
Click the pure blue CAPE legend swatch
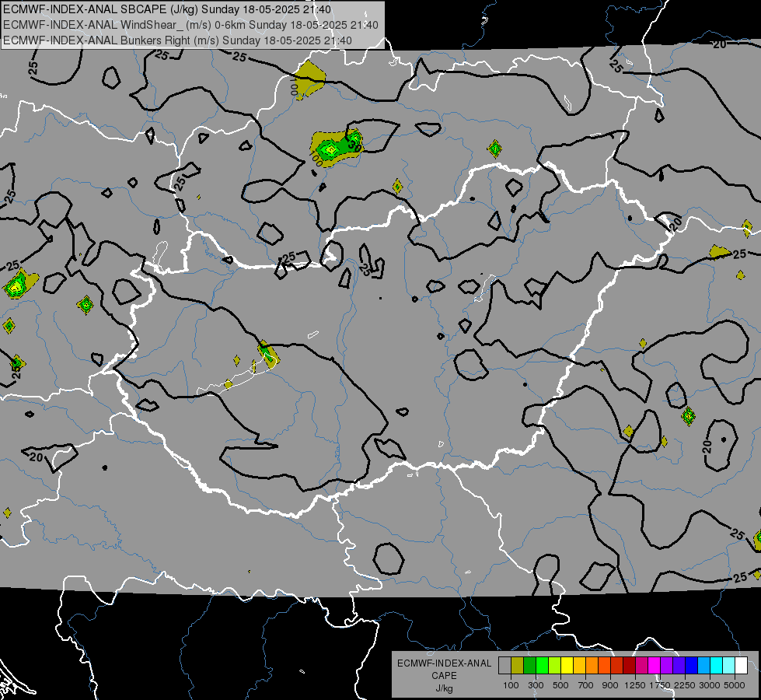tap(691, 665)
